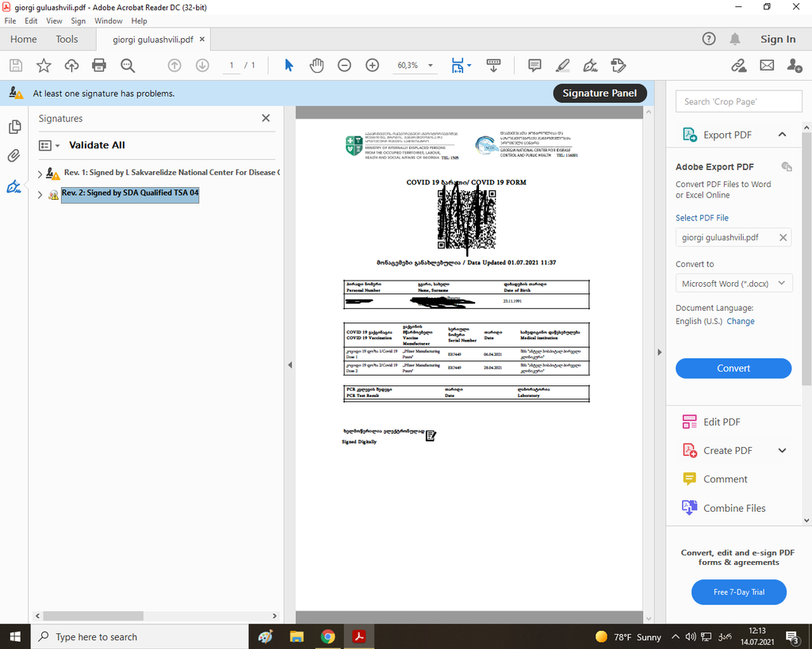Toggle the Signatures pane icon
Screen dimensions: 812x649
click(x=14, y=186)
